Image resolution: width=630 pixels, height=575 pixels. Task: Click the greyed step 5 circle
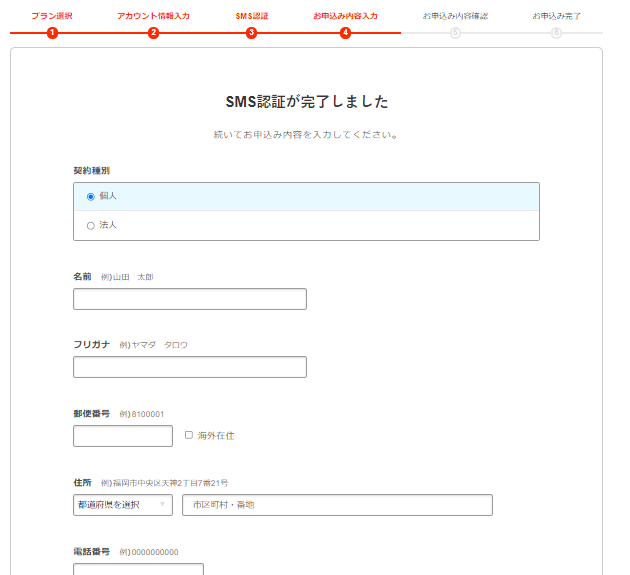pos(455,33)
